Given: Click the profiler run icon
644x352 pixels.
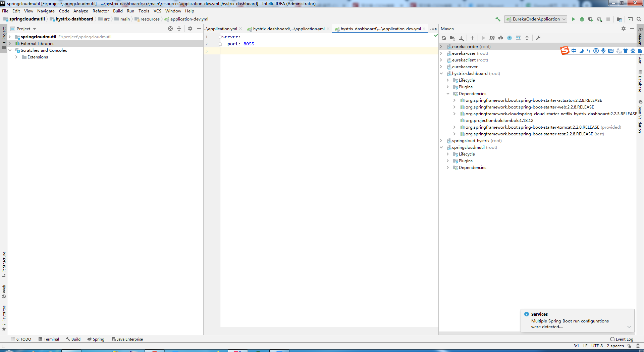Looking at the screenshot, I should (x=599, y=19).
